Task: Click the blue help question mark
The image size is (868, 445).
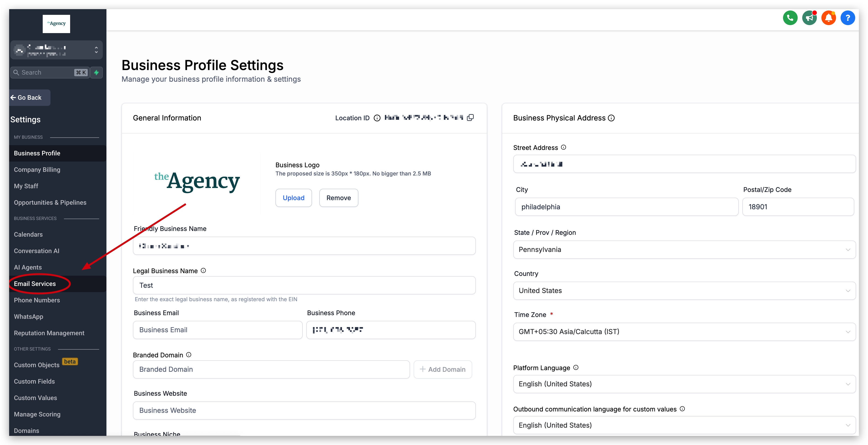Action: click(847, 18)
